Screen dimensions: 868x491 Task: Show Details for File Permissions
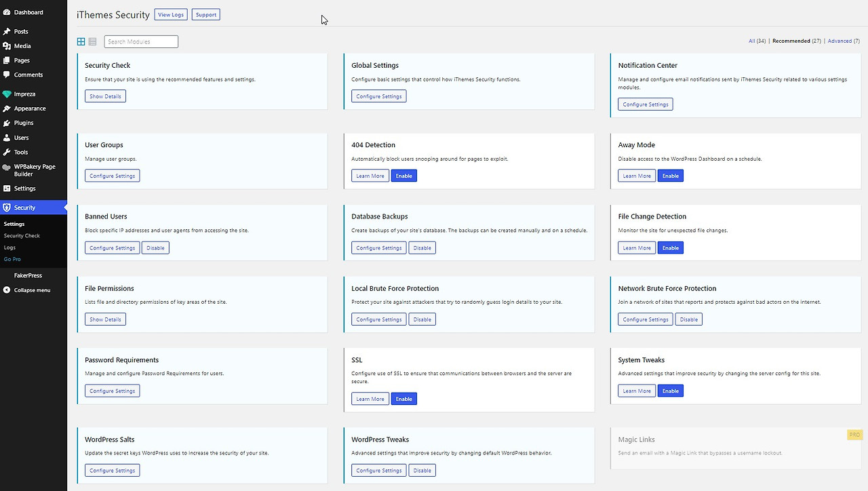click(x=105, y=319)
